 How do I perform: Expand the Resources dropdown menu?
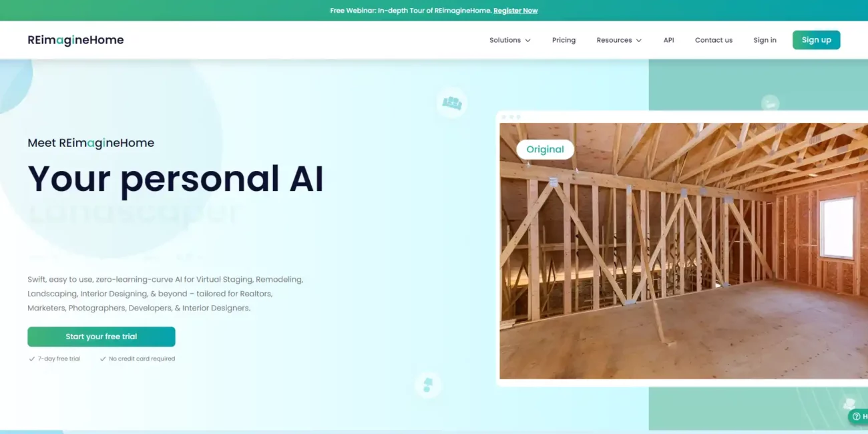tap(619, 40)
